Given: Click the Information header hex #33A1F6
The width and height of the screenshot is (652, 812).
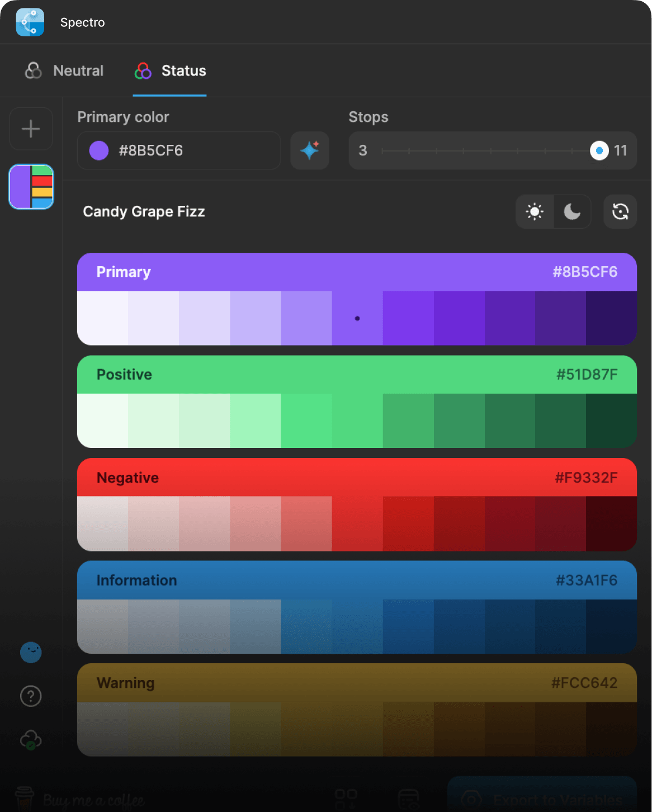Looking at the screenshot, I should 587,580.
